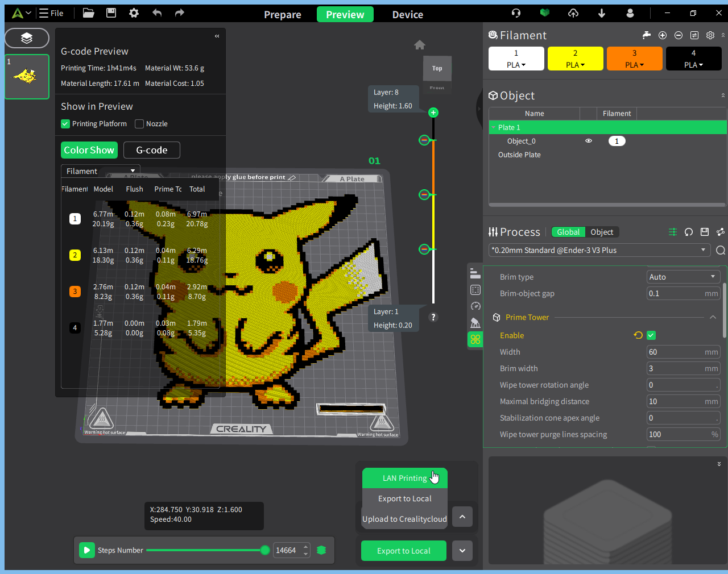Select the orange filament 3 swatch
The height and width of the screenshot is (574, 728).
click(x=635, y=59)
